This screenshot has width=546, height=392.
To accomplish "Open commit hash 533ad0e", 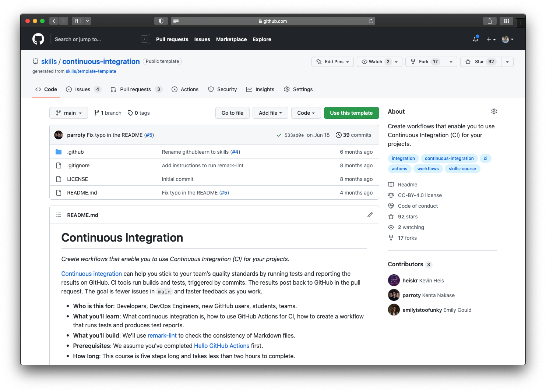I will pyautogui.click(x=294, y=135).
